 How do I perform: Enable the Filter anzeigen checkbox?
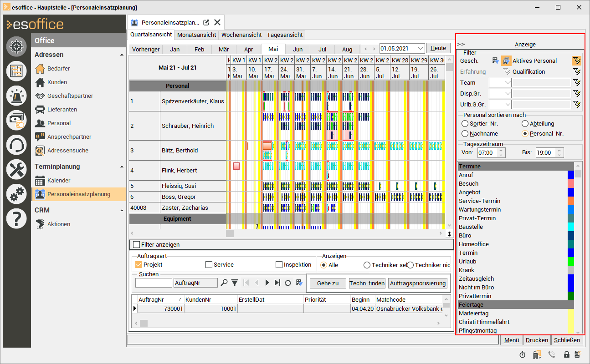point(136,244)
